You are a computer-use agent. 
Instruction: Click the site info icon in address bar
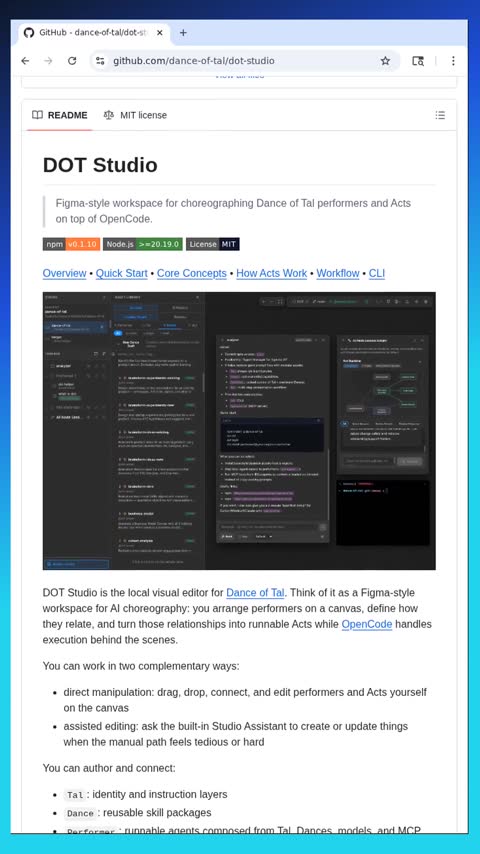pyautogui.click(x=100, y=61)
